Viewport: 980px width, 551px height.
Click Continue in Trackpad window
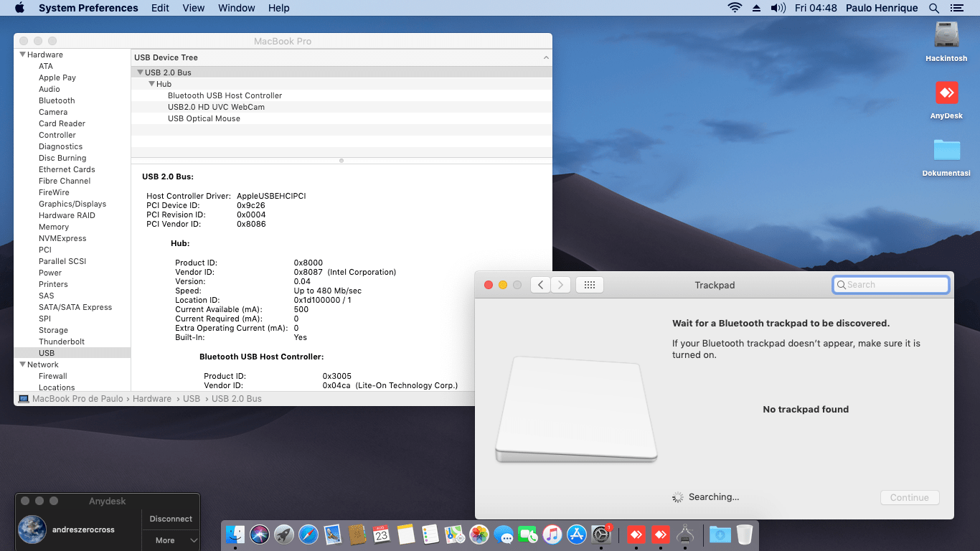click(x=910, y=498)
